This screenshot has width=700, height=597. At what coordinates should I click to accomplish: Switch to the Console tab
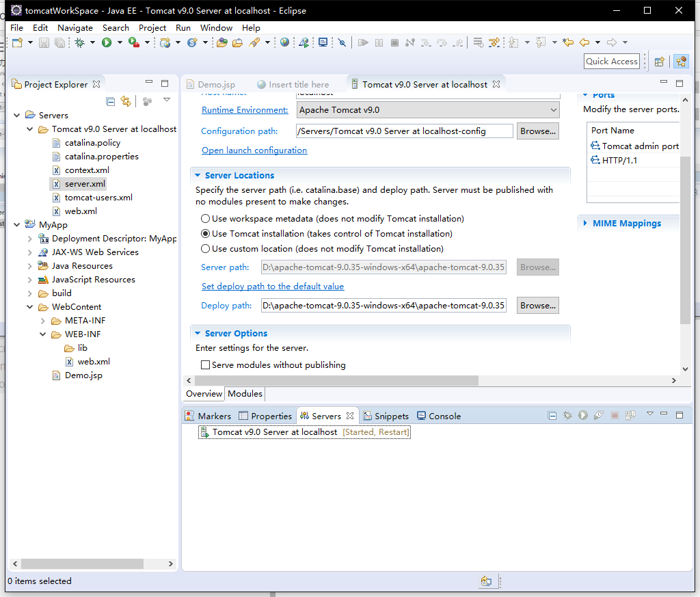coord(439,416)
